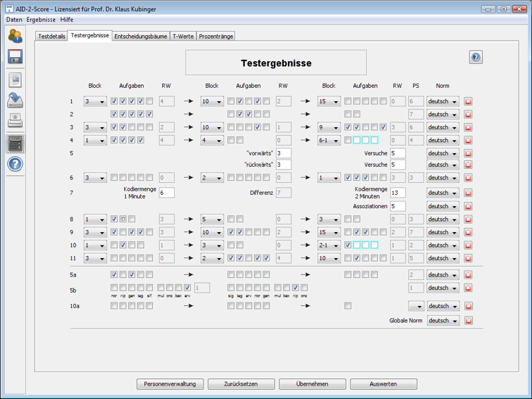Screen dimensions: 532x399
Task: Click the person management users icon
Action: pyautogui.click(x=15, y=36)
